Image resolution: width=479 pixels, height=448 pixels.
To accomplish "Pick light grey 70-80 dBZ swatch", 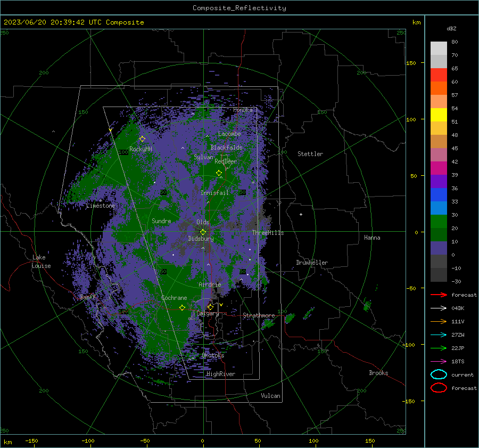I will click(439, 48).
